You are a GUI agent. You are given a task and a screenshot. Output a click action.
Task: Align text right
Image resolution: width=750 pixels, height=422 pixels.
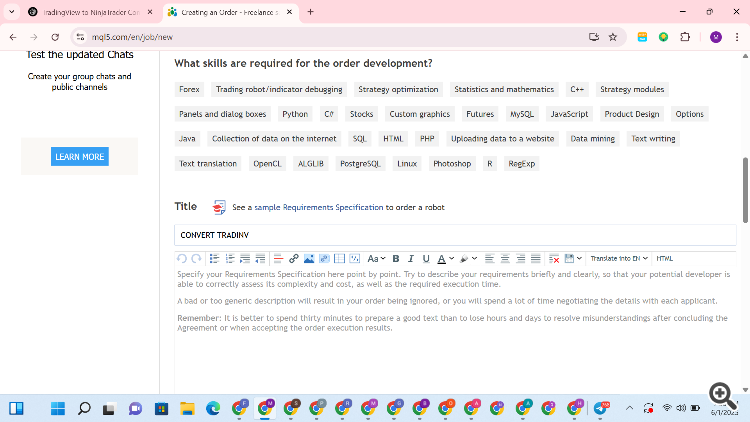pyautogui.click(x=520, y=258)
